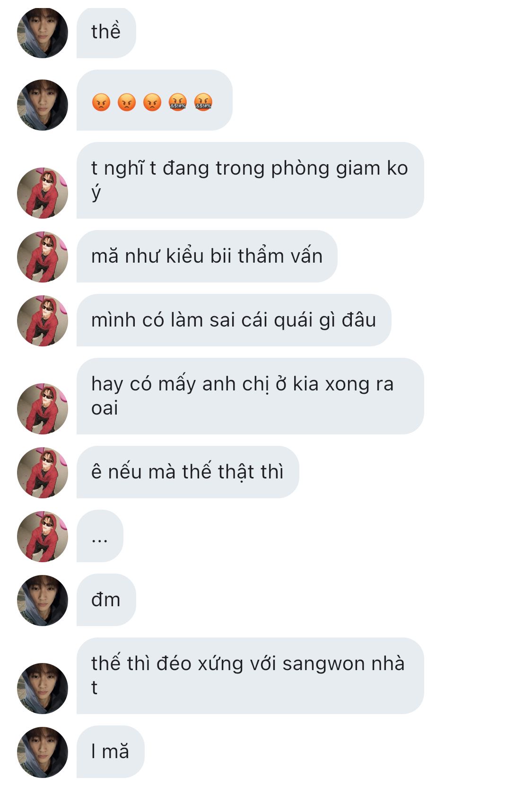Tap the avatar beside "mình có làm sai" message
This screenshot has height=787, width=532.
click(43, 321)
